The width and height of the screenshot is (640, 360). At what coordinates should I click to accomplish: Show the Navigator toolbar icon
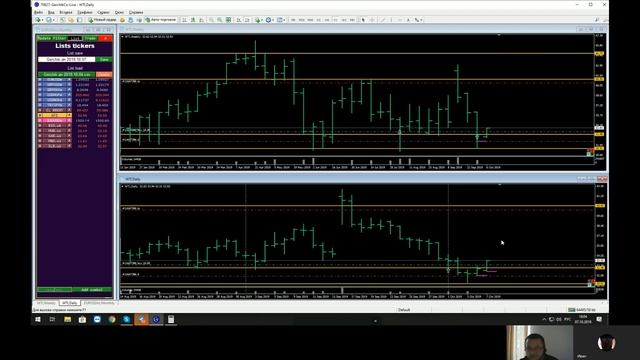click(80, 20)
